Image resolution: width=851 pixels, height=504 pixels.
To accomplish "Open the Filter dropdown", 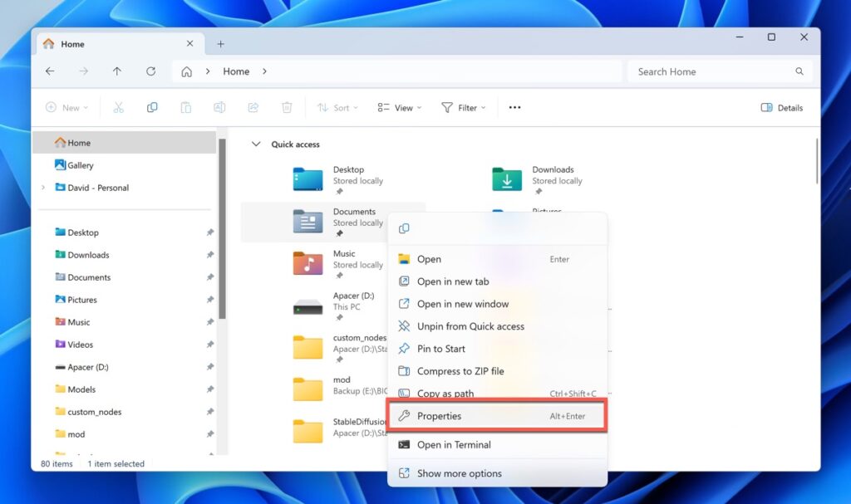I will (x=463, y=107).
